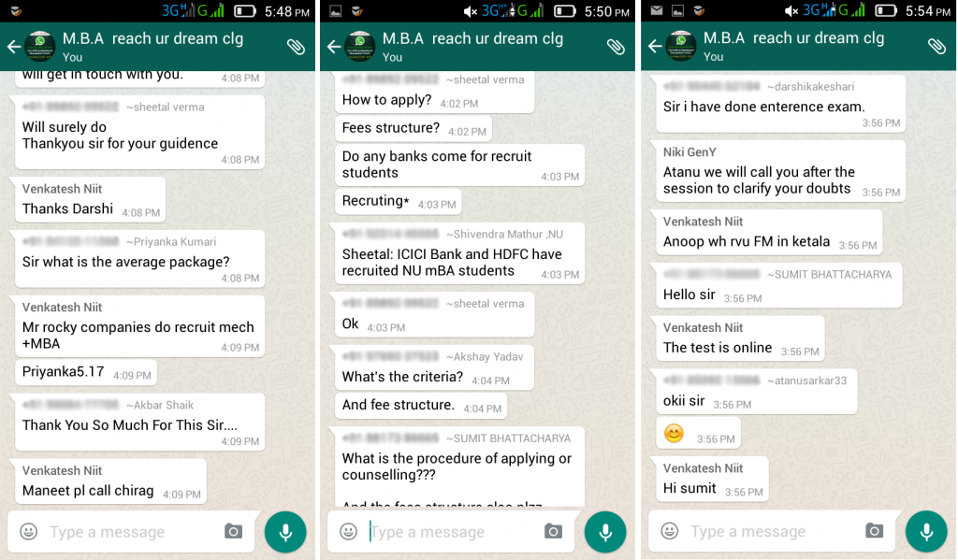
Task: Open the emoji picker in the 5:54 PM screen
Action: coord(670,531)
